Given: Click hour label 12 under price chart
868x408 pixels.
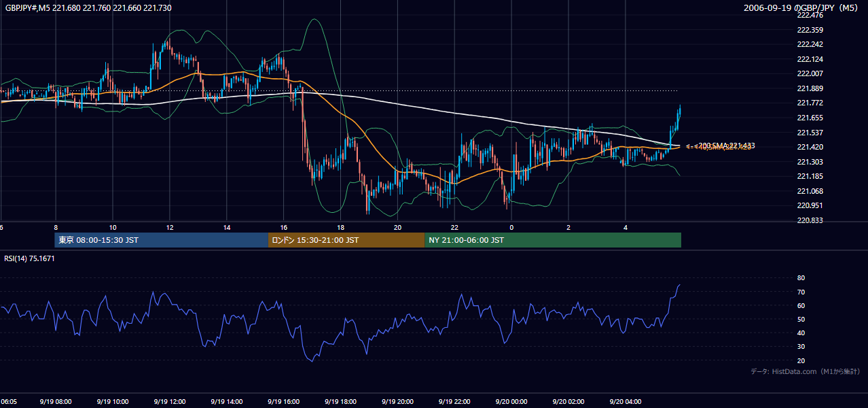Looking at the screenshot, I should [x=170, y=228].
